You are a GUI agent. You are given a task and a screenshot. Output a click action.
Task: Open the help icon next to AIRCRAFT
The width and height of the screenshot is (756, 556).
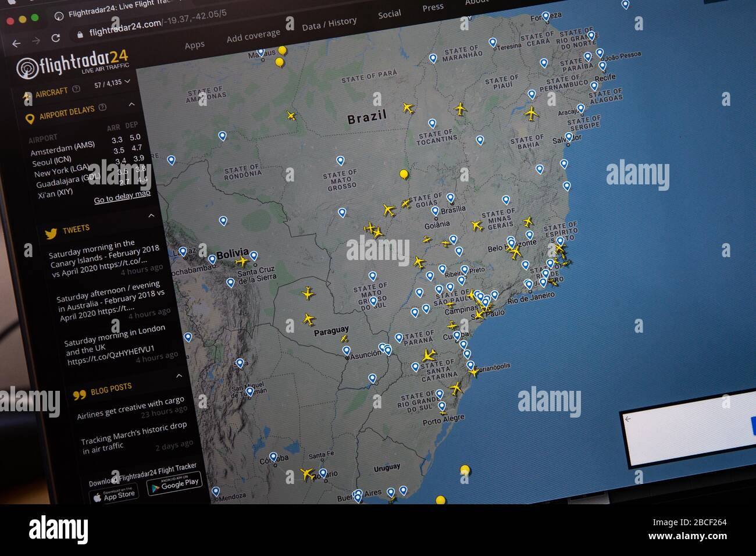pos(76,89)
